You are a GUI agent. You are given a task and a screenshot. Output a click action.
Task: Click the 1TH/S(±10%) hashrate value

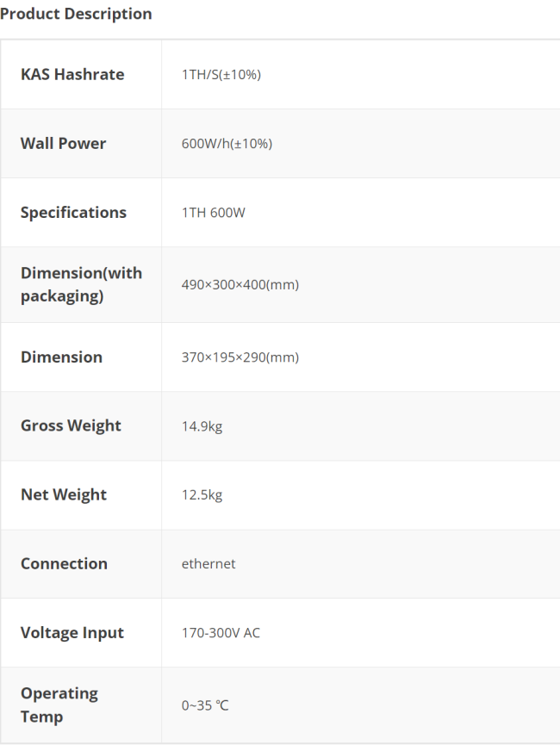pyautogui.click(x=221, y=75)
